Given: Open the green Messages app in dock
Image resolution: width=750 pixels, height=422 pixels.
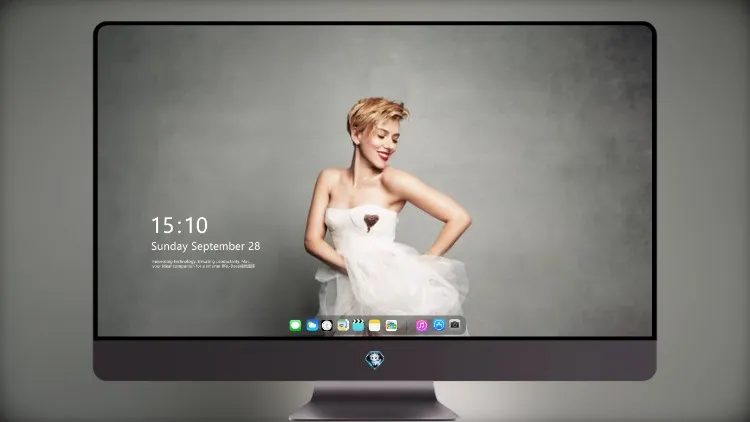Looking at the screenshot, I should (x=295, y=326).
